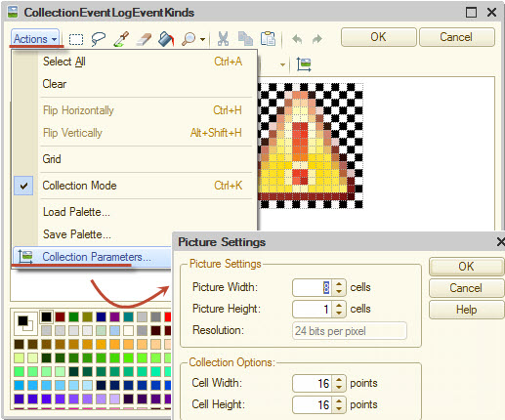Select the lasso free-form selection tool
The image size is (505, 420).
[x=98, y=39]
